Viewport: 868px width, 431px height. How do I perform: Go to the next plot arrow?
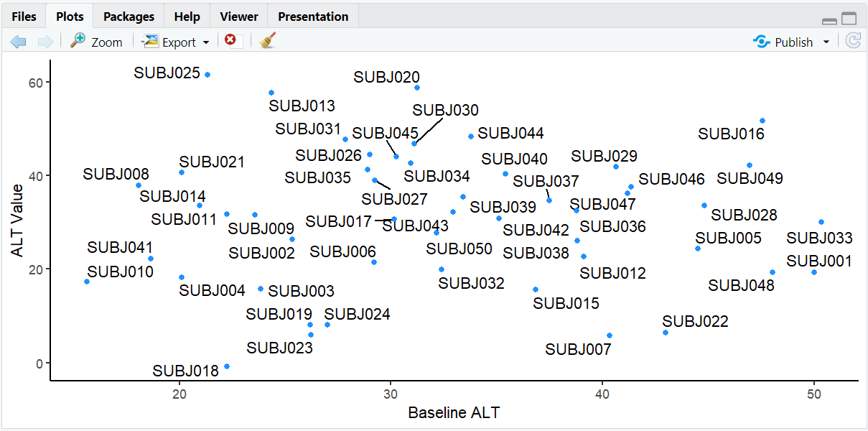point(45,42)
